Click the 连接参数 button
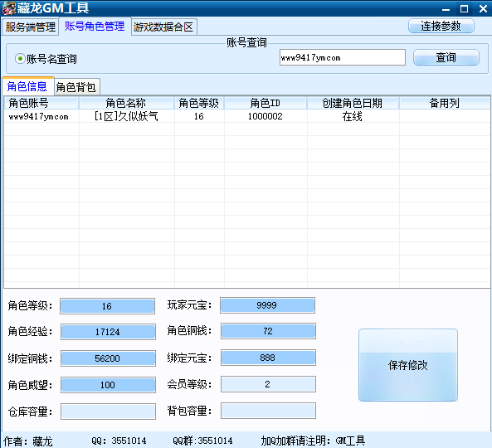492x448 pixels. pos(441,26)
